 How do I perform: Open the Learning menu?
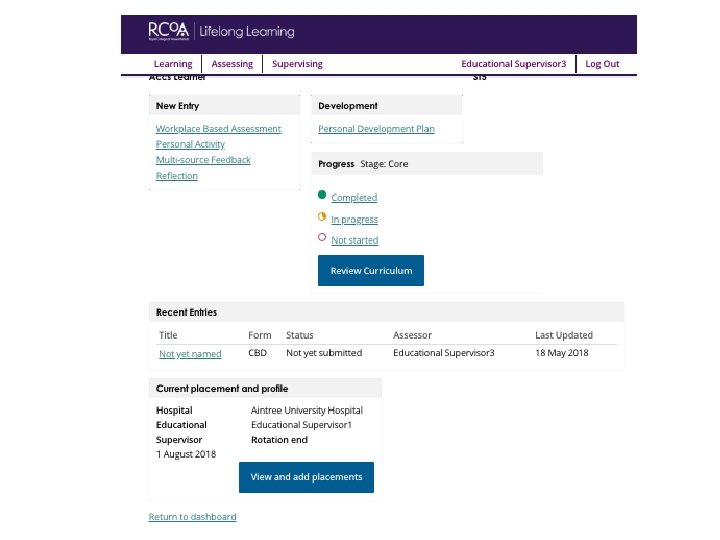pyautogui.click(x=173, y=64)
